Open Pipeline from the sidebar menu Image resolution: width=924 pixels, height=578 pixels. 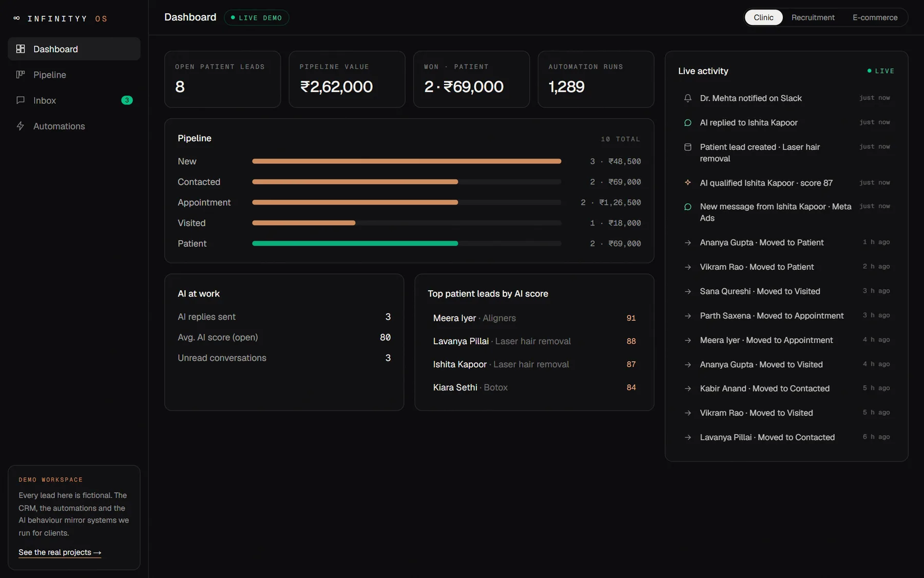(74, 74)
